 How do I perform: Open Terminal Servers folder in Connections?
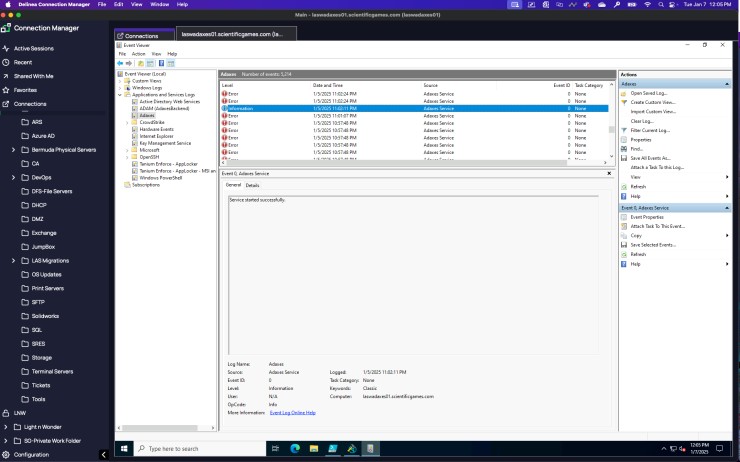point(52,371)
